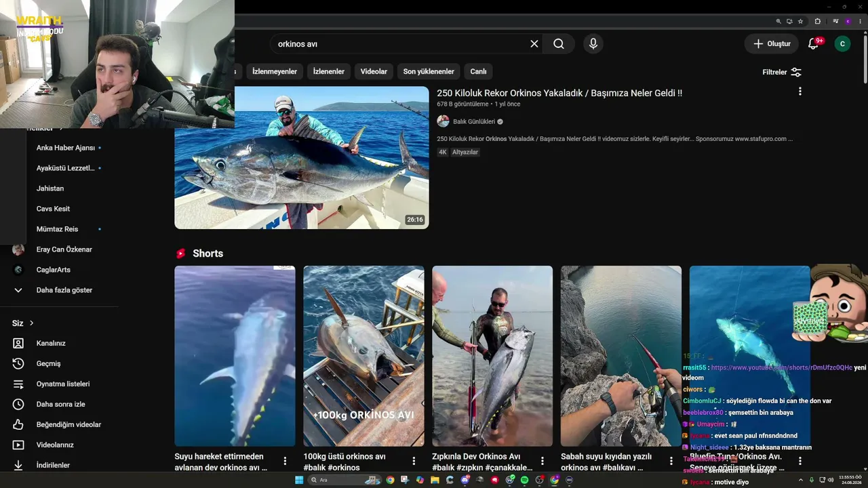
Task: Open Videolarınız in the sidebar
Action: click(x=55, y=445)
